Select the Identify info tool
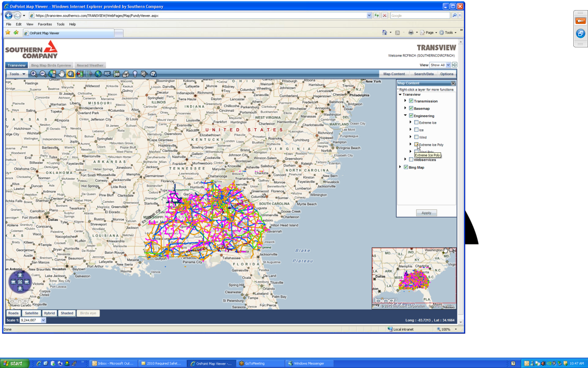Image resolution: width=588 pixels, height=368 pixels. click(71, 74)
